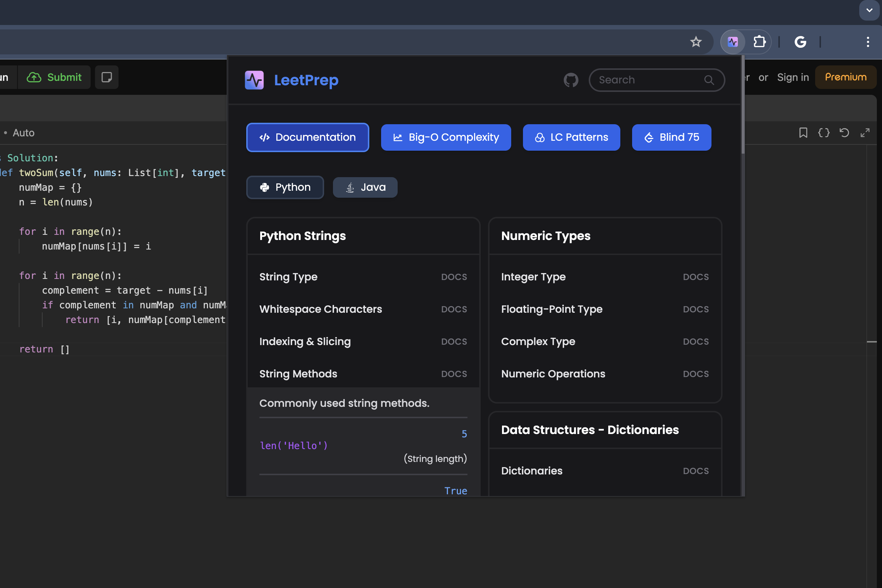Expand the Integer Type docs row
The image size is (882, 588).
tap(605, 277)
